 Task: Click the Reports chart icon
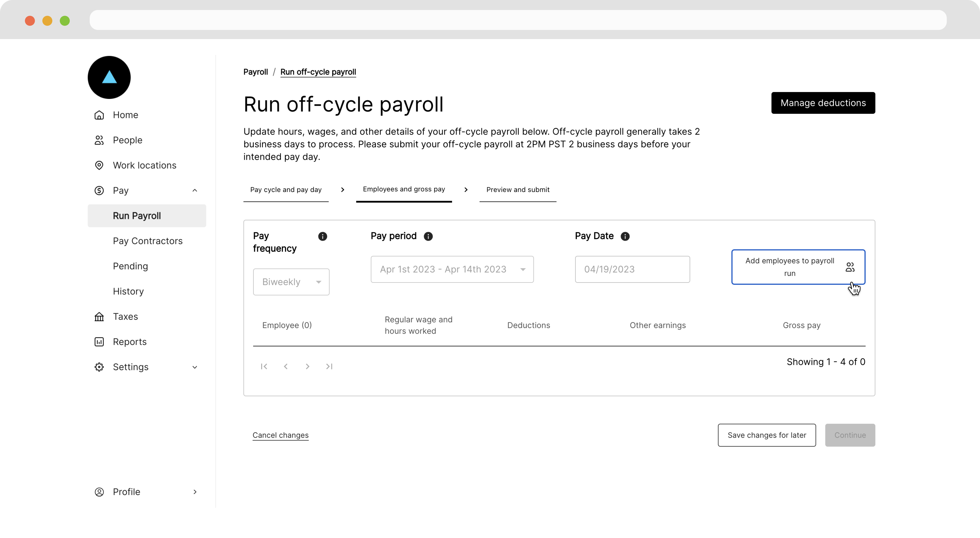99,342
